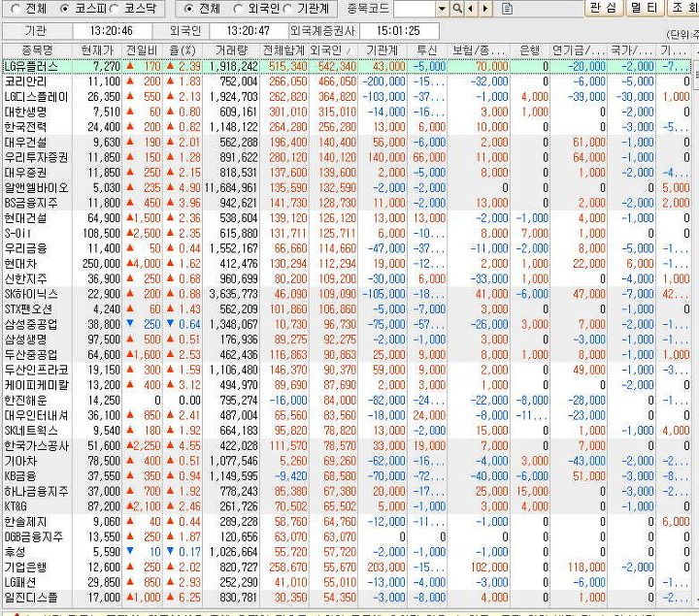
Task: Select the S-Oil row
Action: tap(347, 233)
